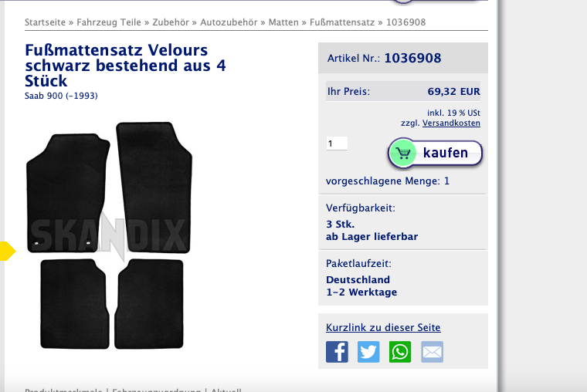Open the Versandkosten shipping costs link
This screenshot has width=587, height=392.
point(451,123)
